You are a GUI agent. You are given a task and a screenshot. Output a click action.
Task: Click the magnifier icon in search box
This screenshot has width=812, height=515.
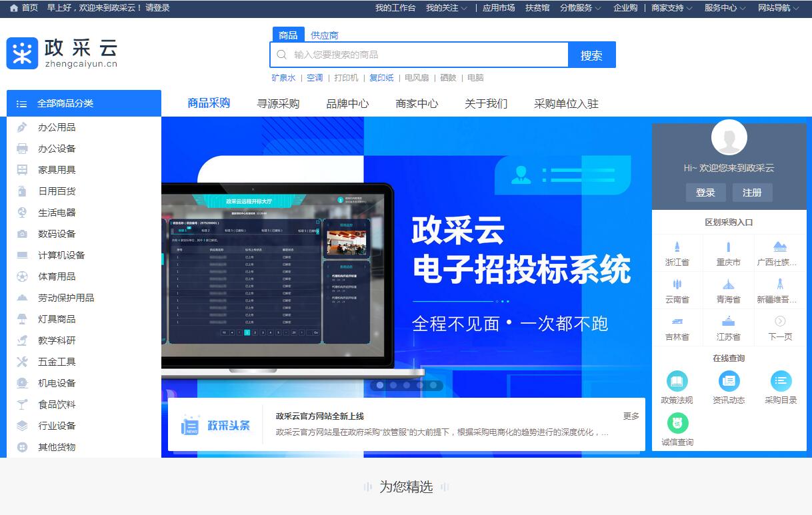[282, 55]
